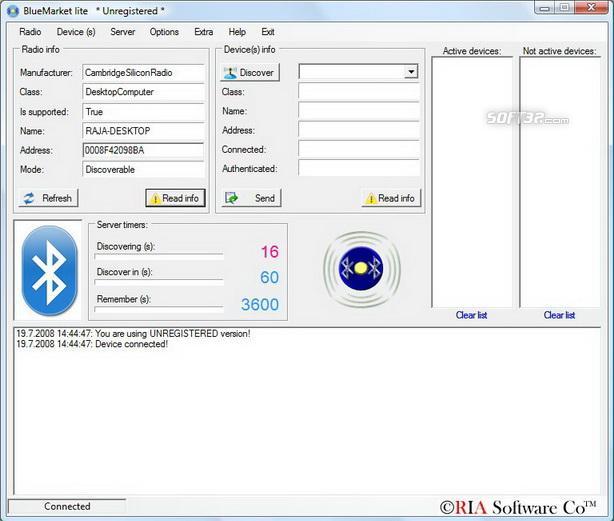614x521 pixels.
Task: Click Clear list under Not active devices
Action: [x=559, y=315]
